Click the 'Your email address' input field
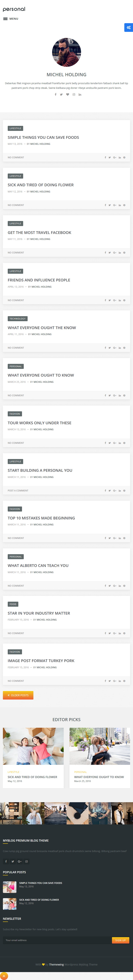This screenshot has height=980, width=133. pos(57,940)
